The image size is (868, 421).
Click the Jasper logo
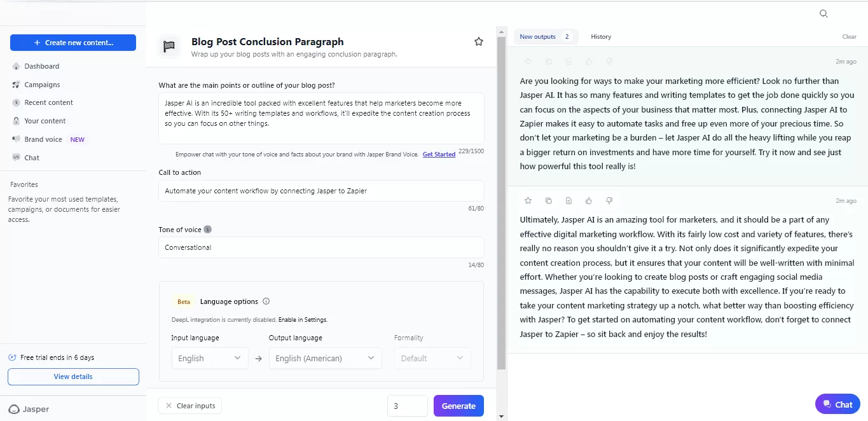tap(29, 409)
